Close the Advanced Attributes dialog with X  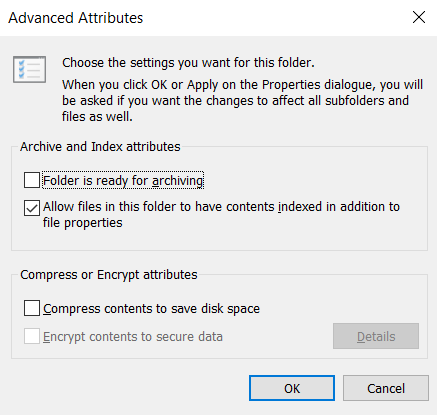[x=419, y=17]
